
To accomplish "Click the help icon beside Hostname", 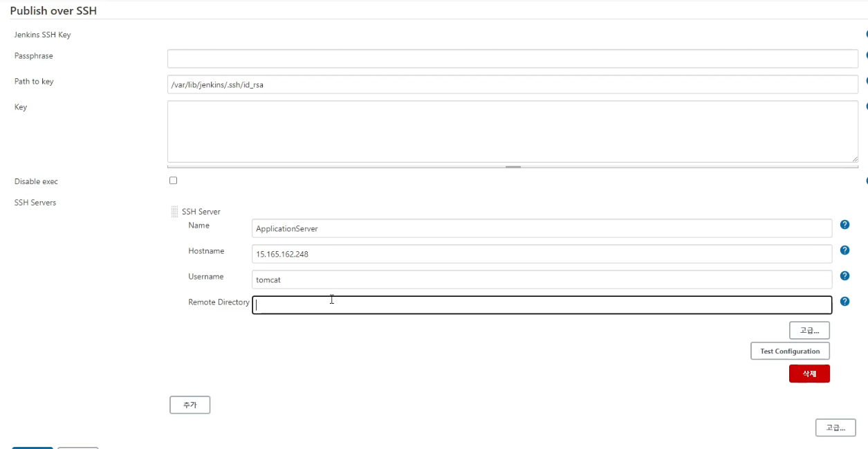I will pyautogui.click(x=844, y=250).
